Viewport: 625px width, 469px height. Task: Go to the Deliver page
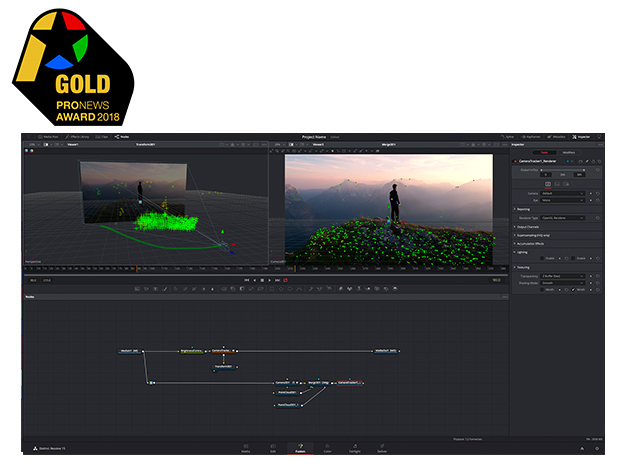(x=381, y=451)
